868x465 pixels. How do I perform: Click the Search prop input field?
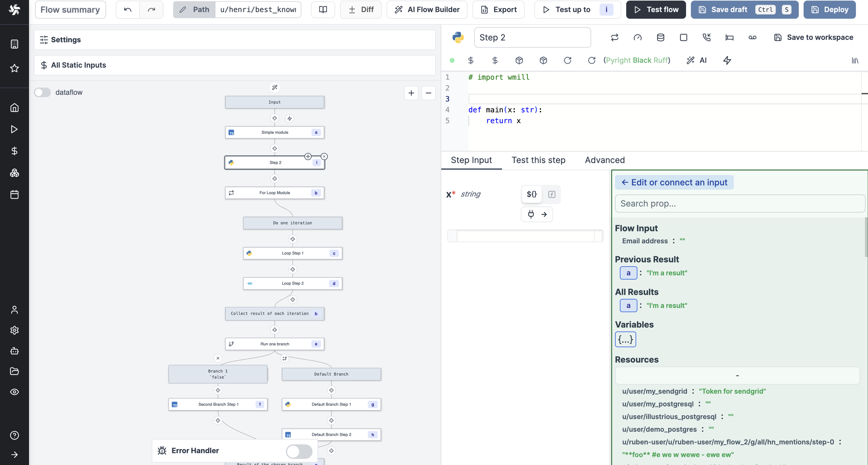coord(740,203)
